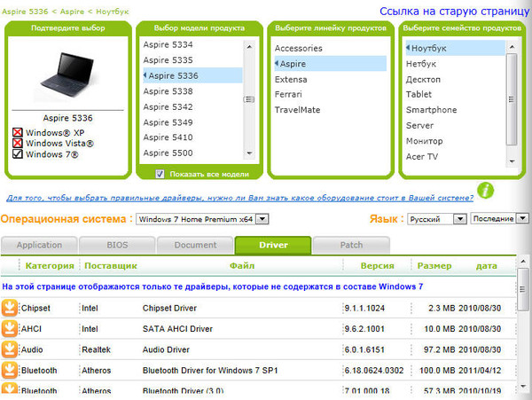Download the Chipset Driver via its icon
The image size is (532, 400).
10,308
